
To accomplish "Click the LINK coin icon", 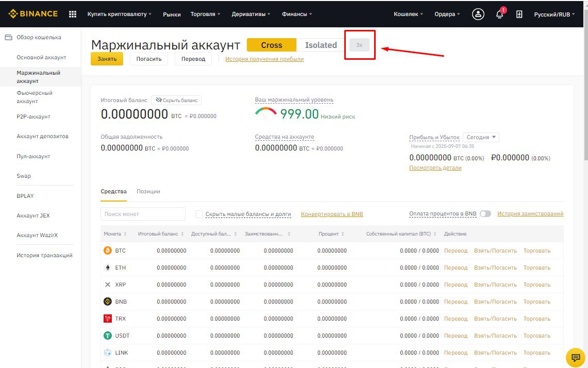I will [108, 353].
